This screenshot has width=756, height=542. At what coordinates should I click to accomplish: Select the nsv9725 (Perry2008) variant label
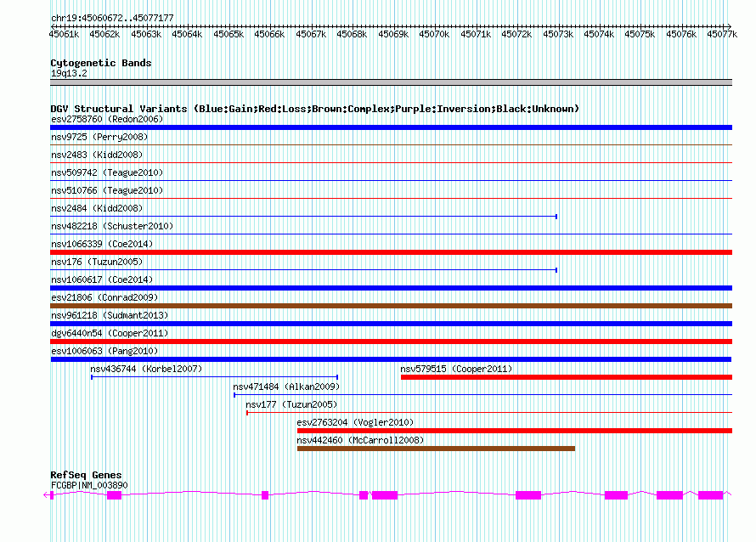click(x=99, y=137)
